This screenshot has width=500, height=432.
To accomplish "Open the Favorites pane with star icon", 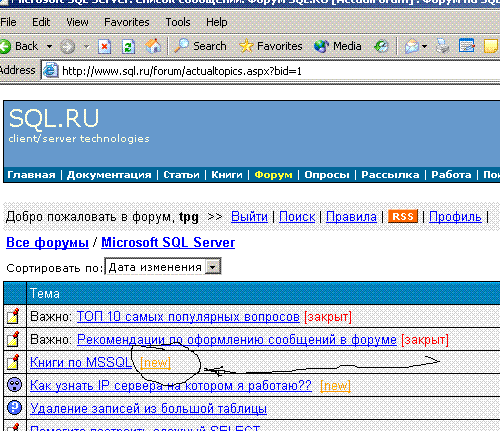I will coord(270,46).
